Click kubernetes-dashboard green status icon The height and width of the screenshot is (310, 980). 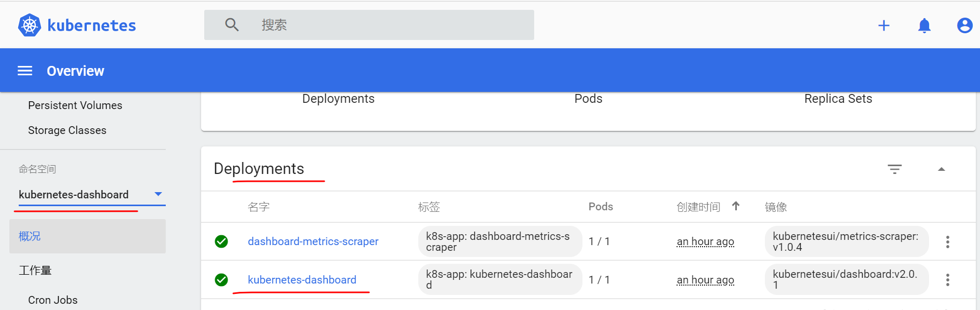(x=221, y=280)
